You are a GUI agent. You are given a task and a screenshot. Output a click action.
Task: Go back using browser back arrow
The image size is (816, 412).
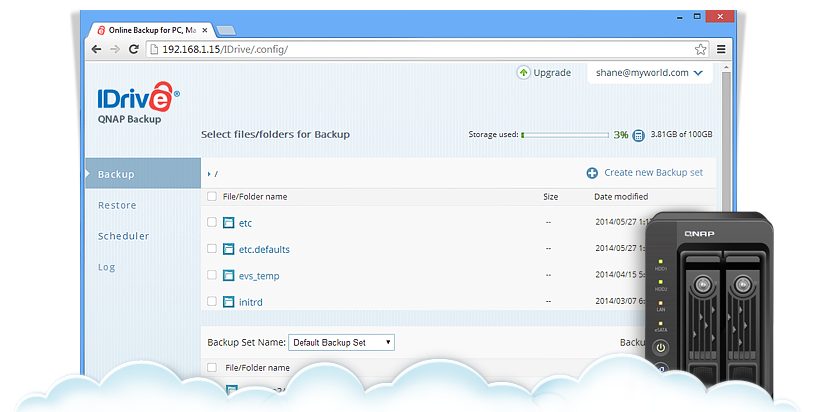click(96, 49)
